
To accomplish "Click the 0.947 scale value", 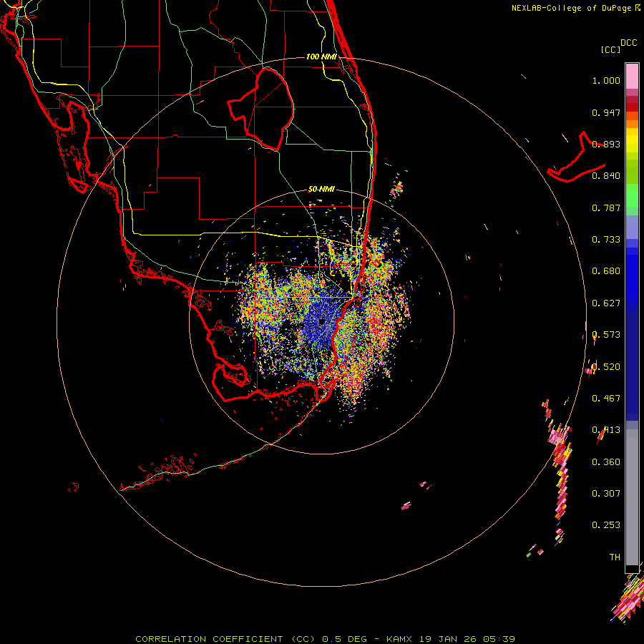I will [606, 112].
